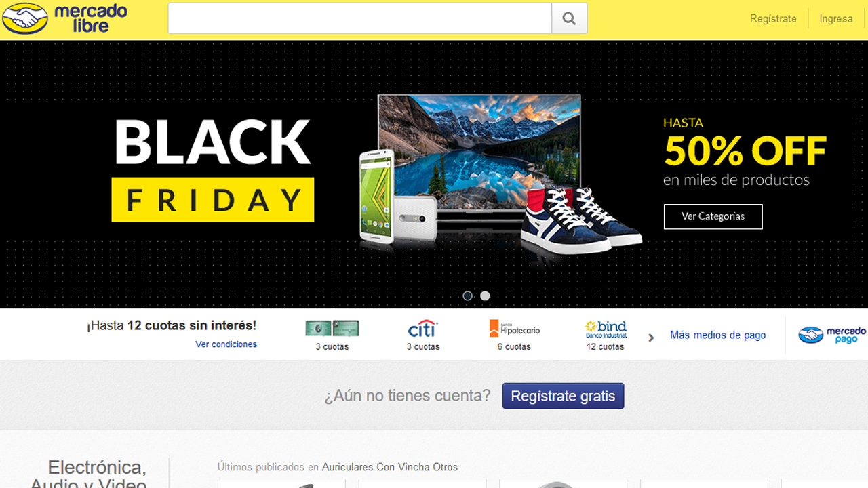Switch to the second carousel slide dot

click(485, 296)
